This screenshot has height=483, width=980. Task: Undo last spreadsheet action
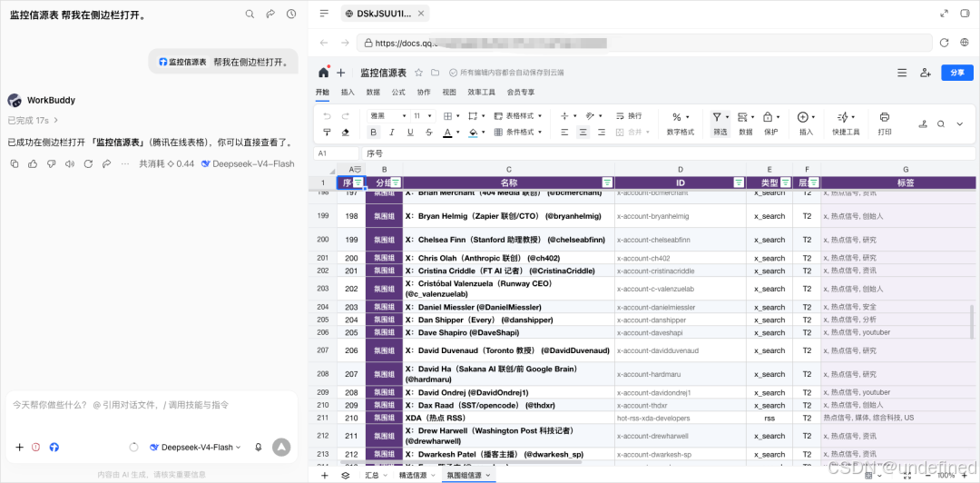(x=327, y=116)
